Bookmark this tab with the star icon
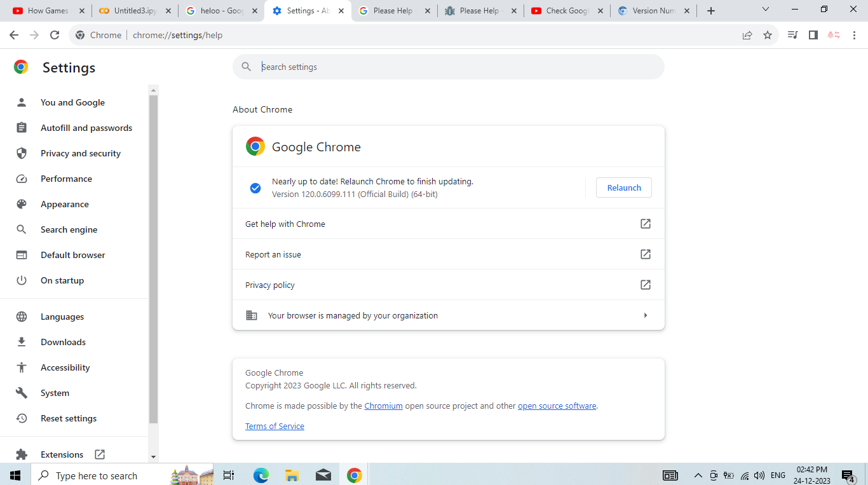 [768, 35]
